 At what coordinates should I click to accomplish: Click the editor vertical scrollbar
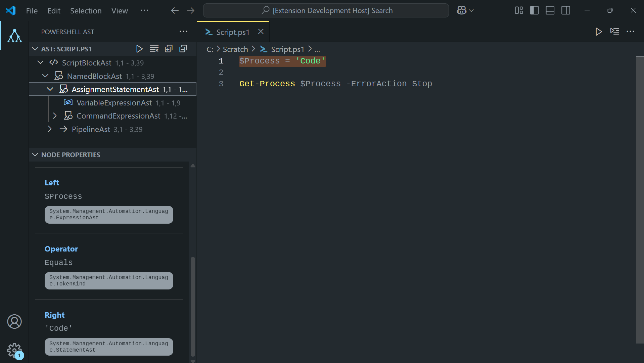[x=640, y=199]
